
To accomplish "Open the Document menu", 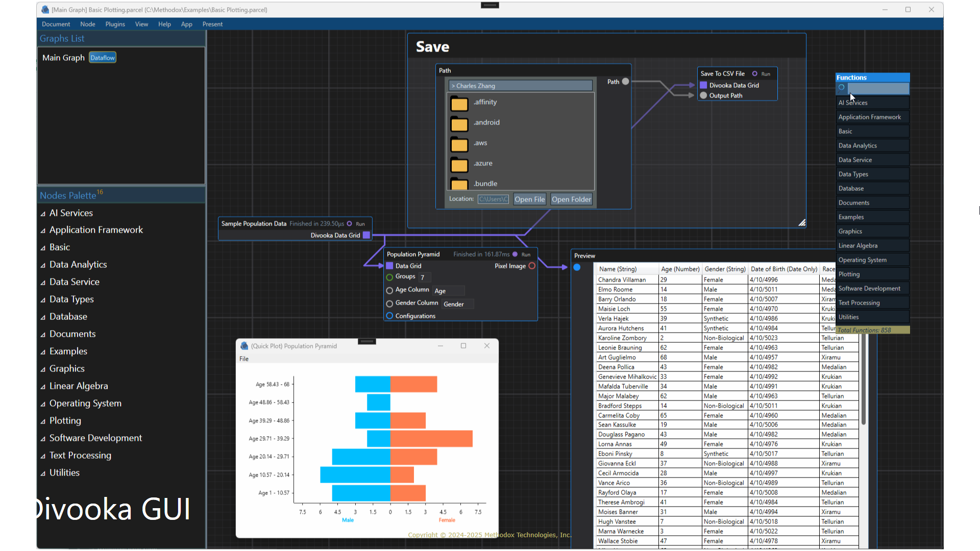I will tap(56, 24).
